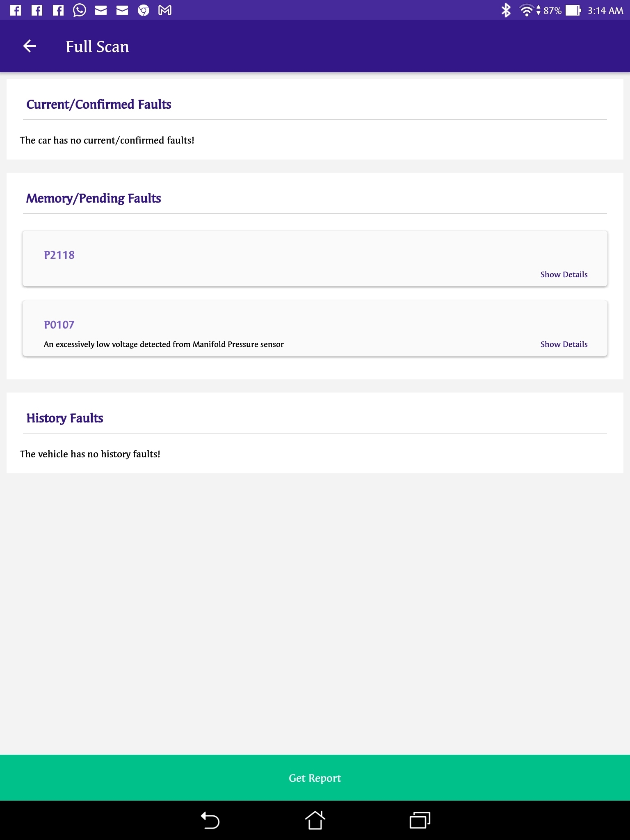This screenshot has height=840, width=630.
Task: Tap the Memory/Pending Faults heading
Action: coord(94,199)
